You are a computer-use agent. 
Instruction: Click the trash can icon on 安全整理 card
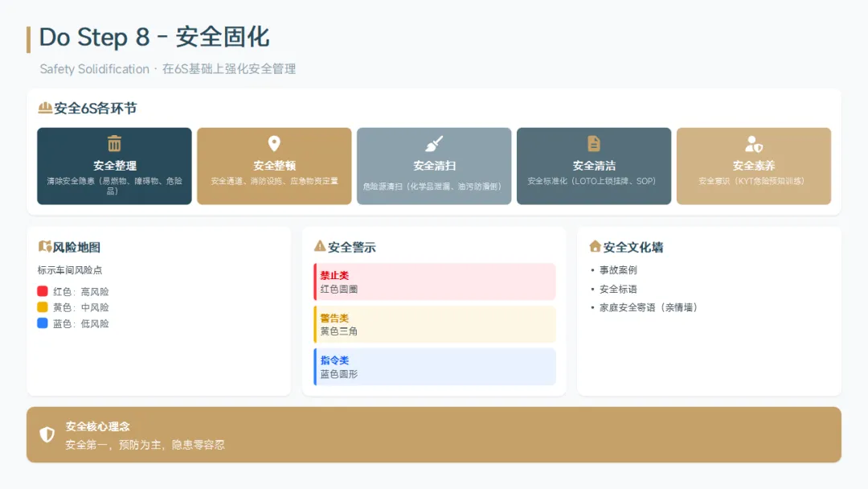click(x=114, y=143)
